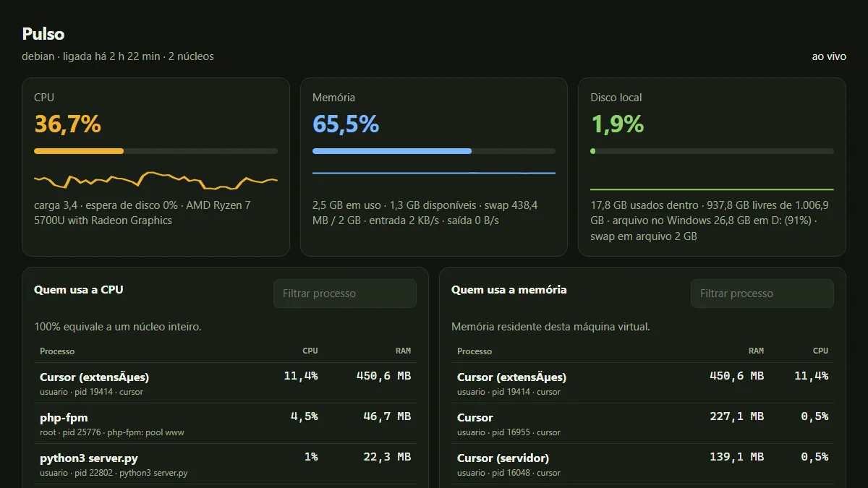Click the "ao vivo" live status label
This screenshot has height=488, width=868.
(x=829, y=56)
